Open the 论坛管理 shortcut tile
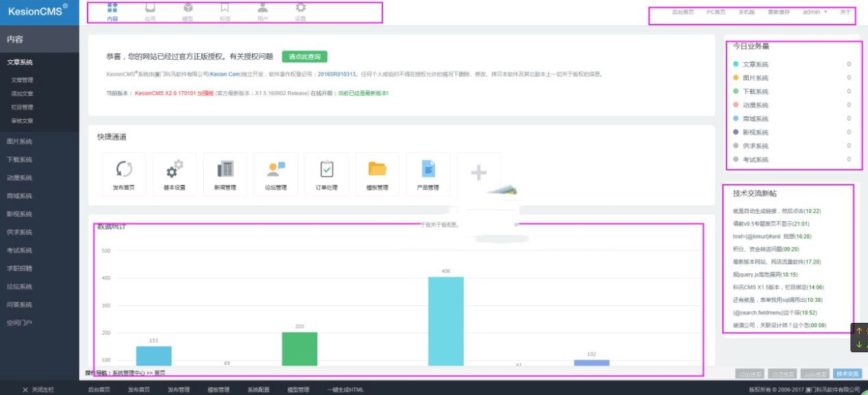This screenshot has height=395, width=868. pos(276,174)
